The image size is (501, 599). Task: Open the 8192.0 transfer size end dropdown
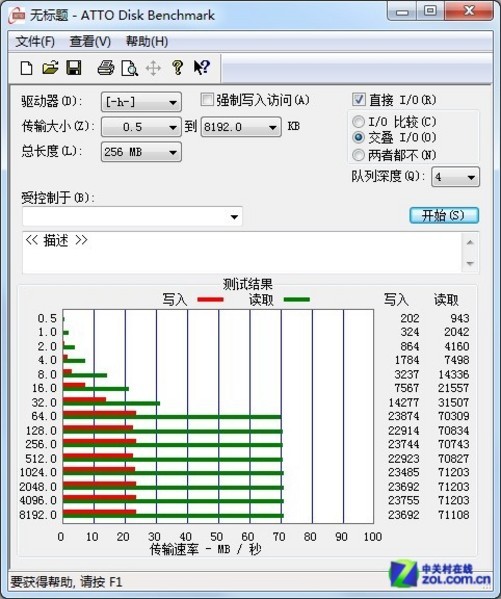point(241,127)
